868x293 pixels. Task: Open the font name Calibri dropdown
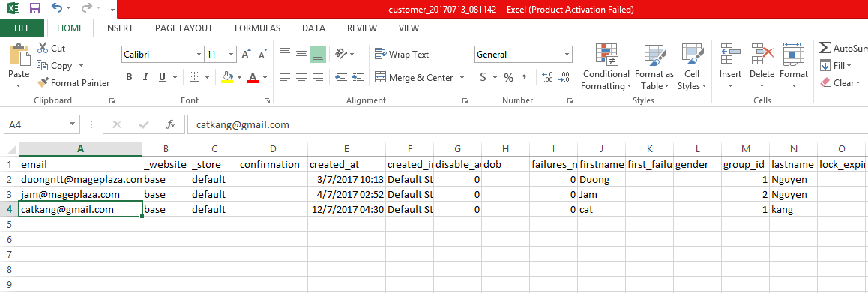click(199, 55)
